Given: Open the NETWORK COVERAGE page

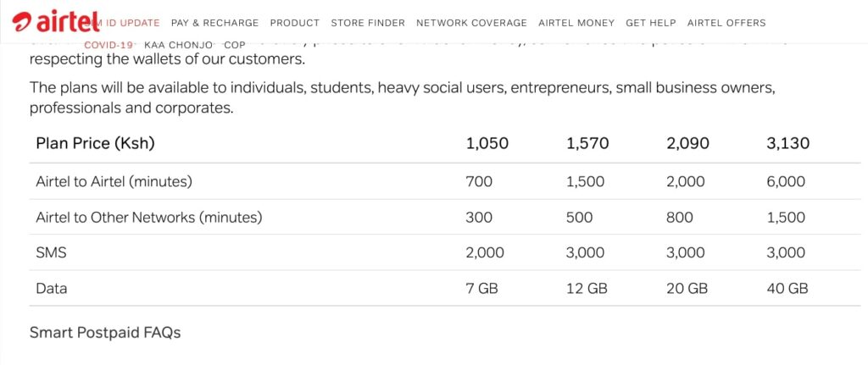Looking at the screenshot, I should [471, 23].
